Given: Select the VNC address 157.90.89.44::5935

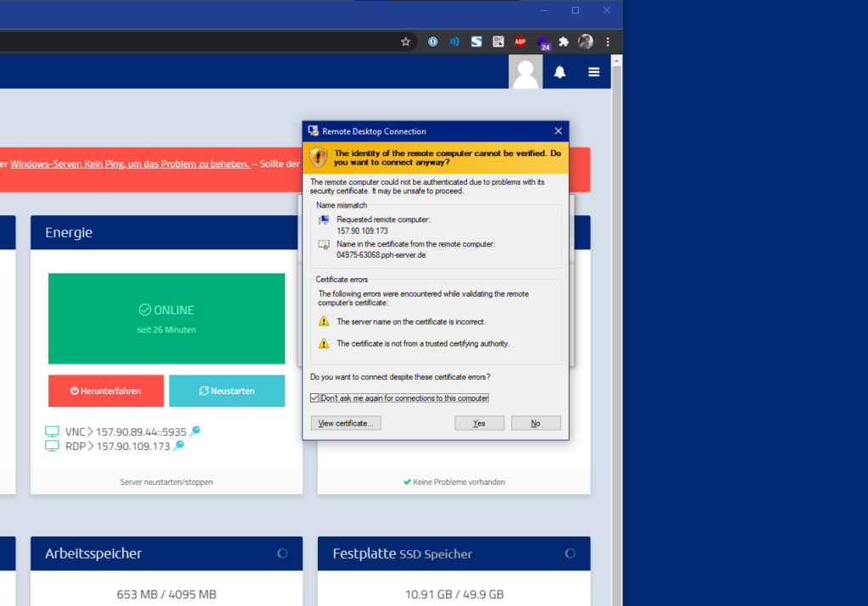Looking at the screenshot, I should 142,431.
